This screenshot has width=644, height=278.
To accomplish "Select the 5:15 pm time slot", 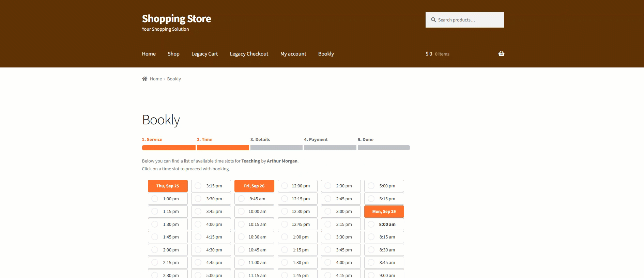I will pyautogui.click(x=384, y=199).
